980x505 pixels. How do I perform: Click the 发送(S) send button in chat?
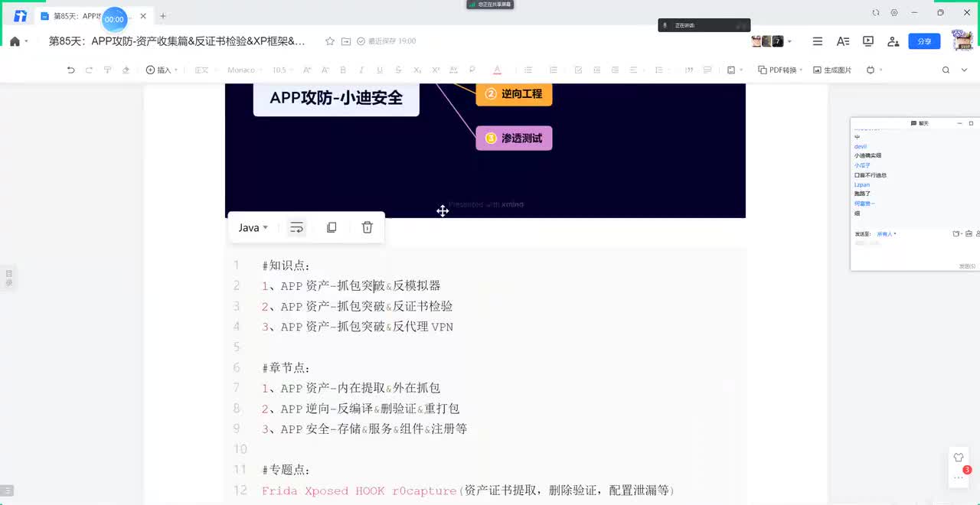967,266
